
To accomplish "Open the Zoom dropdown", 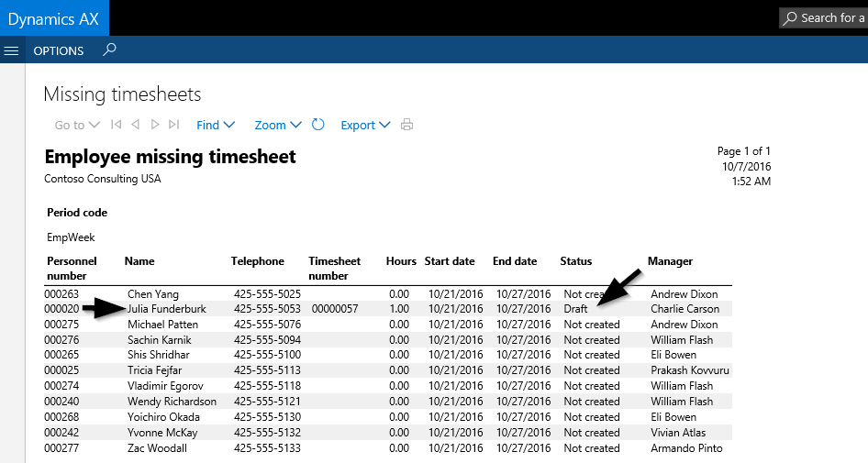I will pos(278,125).
